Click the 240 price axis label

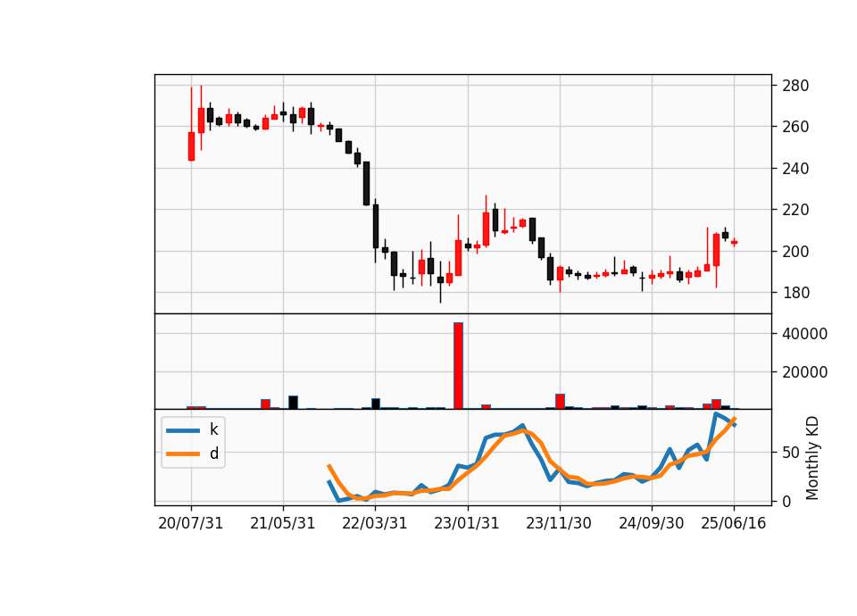pyautogui.click(x=795, y=169)
